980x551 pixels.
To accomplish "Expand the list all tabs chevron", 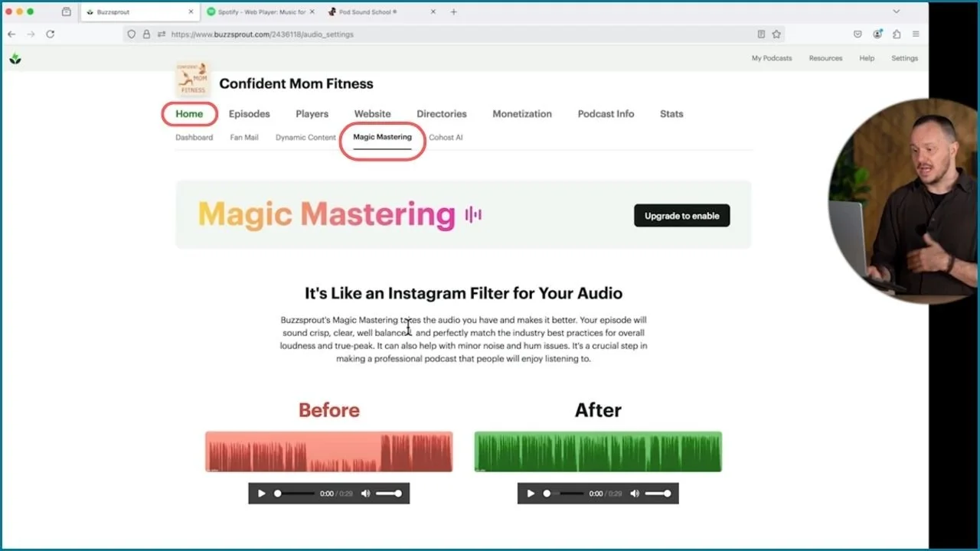I will (x=897, y=12).
